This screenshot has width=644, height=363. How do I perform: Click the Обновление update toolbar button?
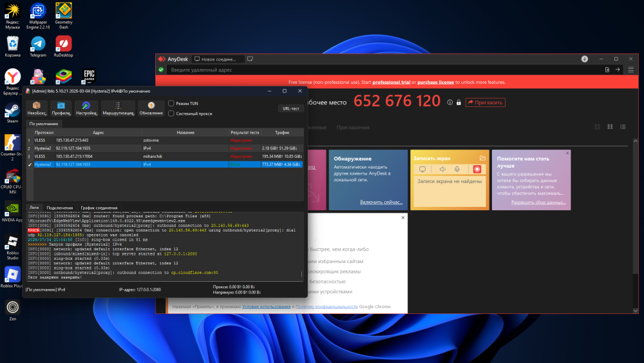point(151,108)
